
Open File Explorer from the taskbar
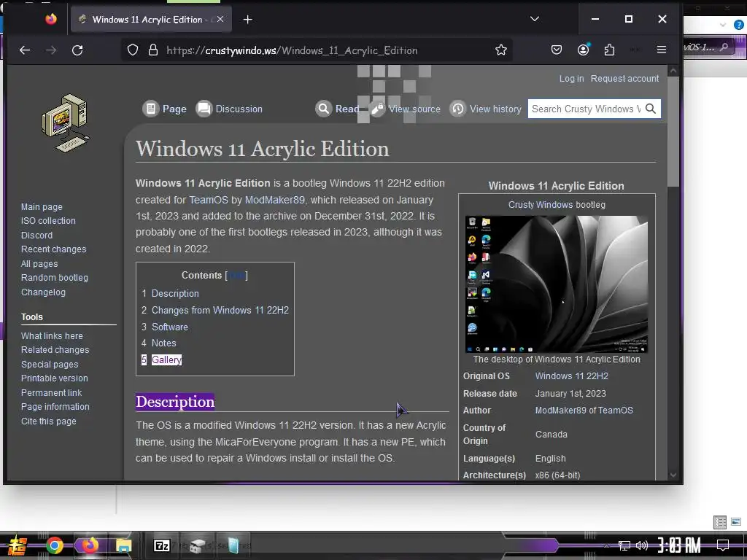tap(123, 545)
